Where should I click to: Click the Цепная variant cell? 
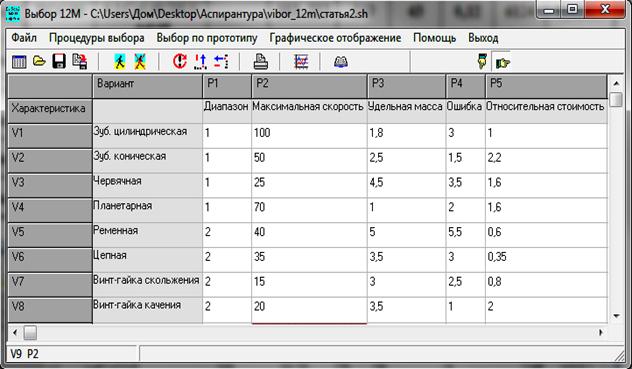pyautogui.click(x=148, y=260)
